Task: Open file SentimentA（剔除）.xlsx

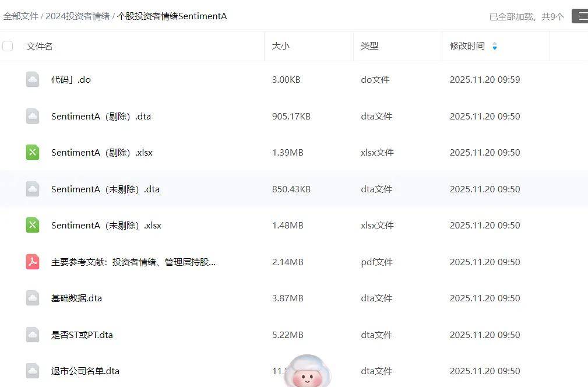Action: click(x=102, y=152)
